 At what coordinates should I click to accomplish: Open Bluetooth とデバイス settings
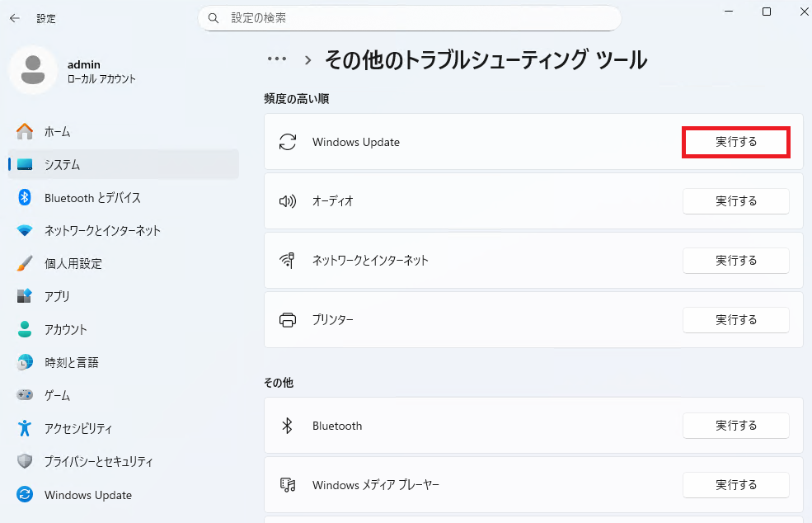(124, 197)
